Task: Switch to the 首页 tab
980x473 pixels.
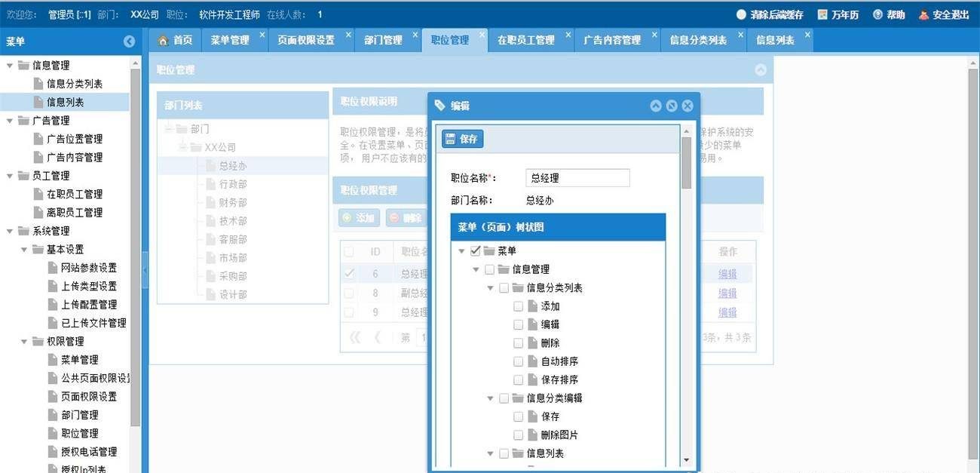Action: (175, 40)
